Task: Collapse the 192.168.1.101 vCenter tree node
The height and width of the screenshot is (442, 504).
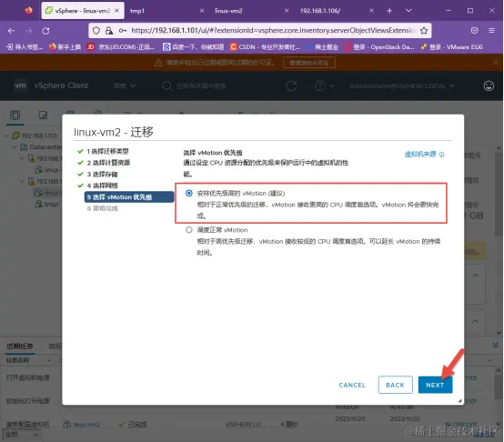Action: [6, 136]
